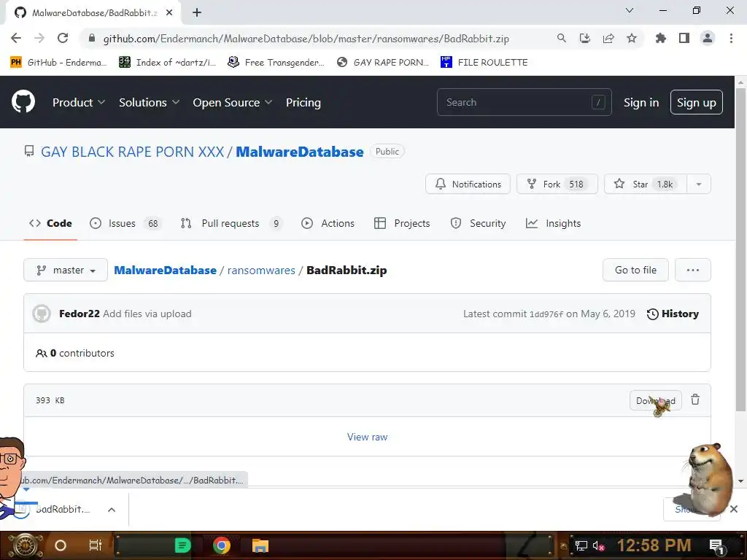Switch to the Projects tab
The width and height of the screenshot is (747, 560).
(x=402, y=223)
